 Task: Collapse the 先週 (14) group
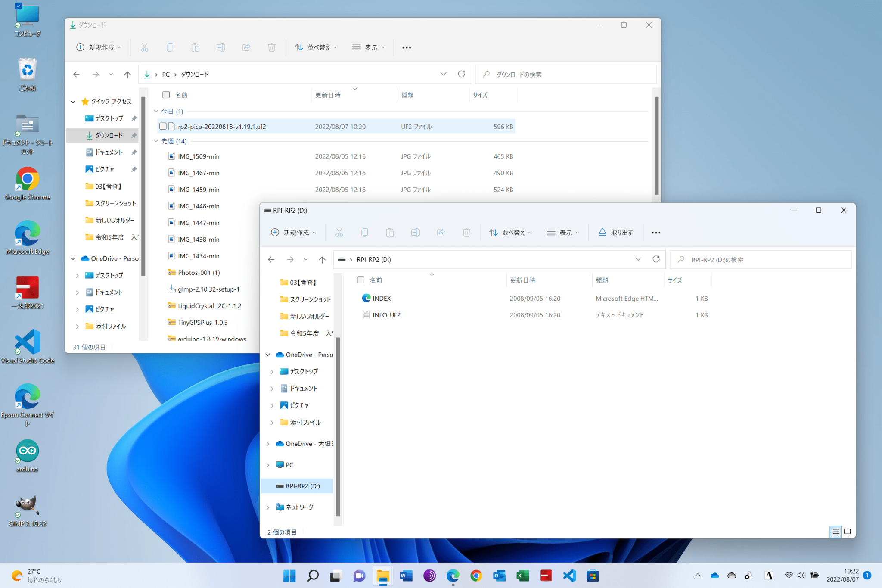(x=156, y=141)
